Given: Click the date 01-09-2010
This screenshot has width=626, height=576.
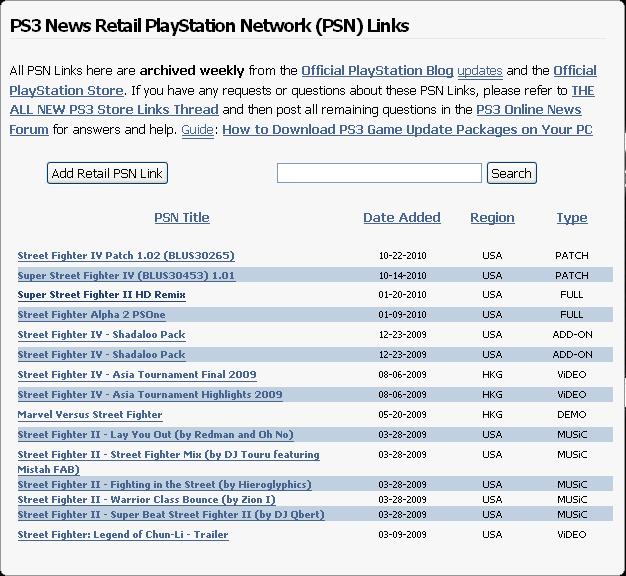Looking at the screenshot, I should coord(402,315).
